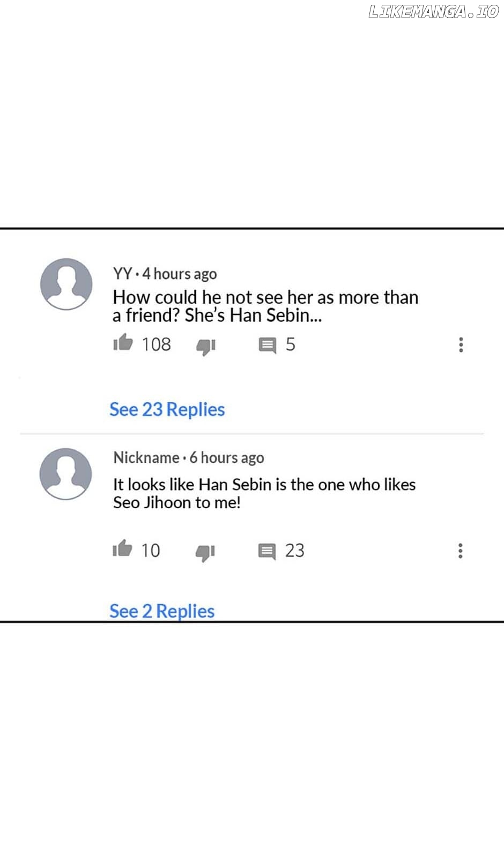Open more options for YY's comment

point(461,345)
